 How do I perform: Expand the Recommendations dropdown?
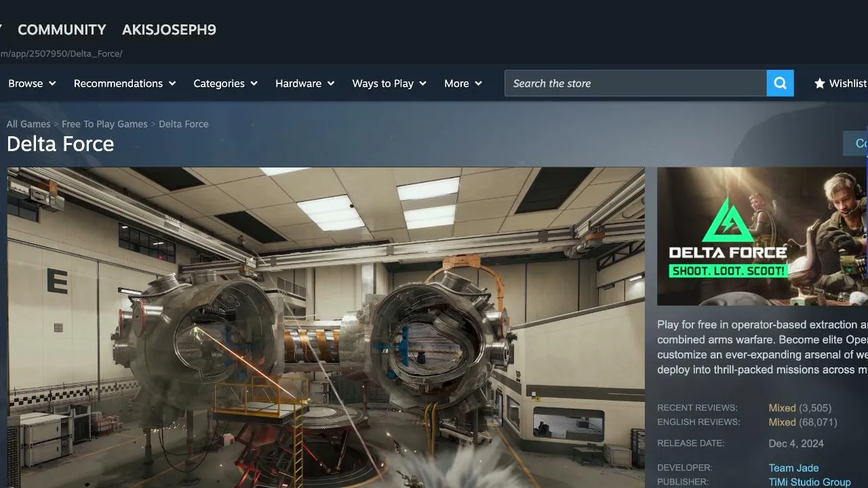(125, 83)
